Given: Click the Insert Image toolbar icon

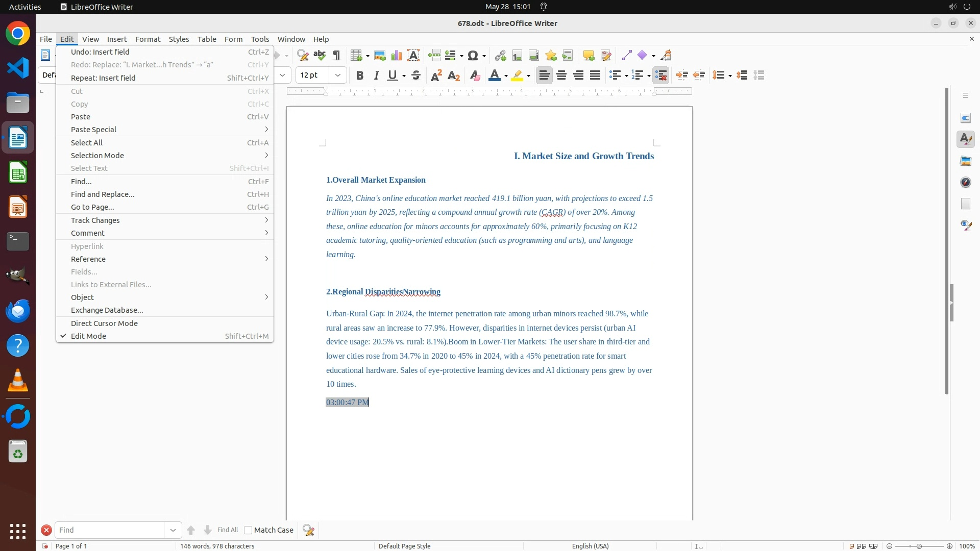Looking at the screenshot, I should click(x=380, y=56).
